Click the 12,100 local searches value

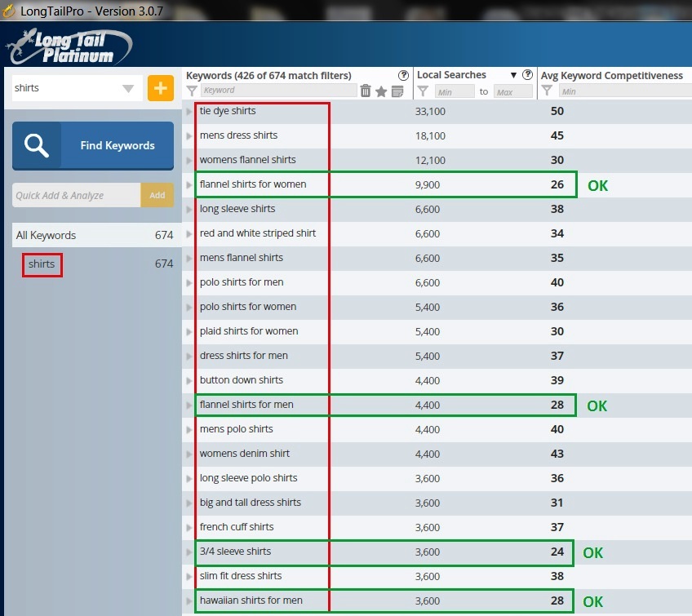pos(430,161)
